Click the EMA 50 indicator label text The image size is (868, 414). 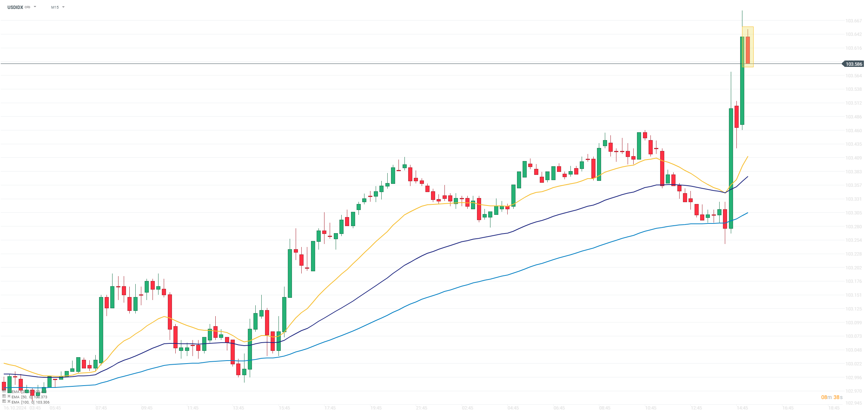pos(29,397)
